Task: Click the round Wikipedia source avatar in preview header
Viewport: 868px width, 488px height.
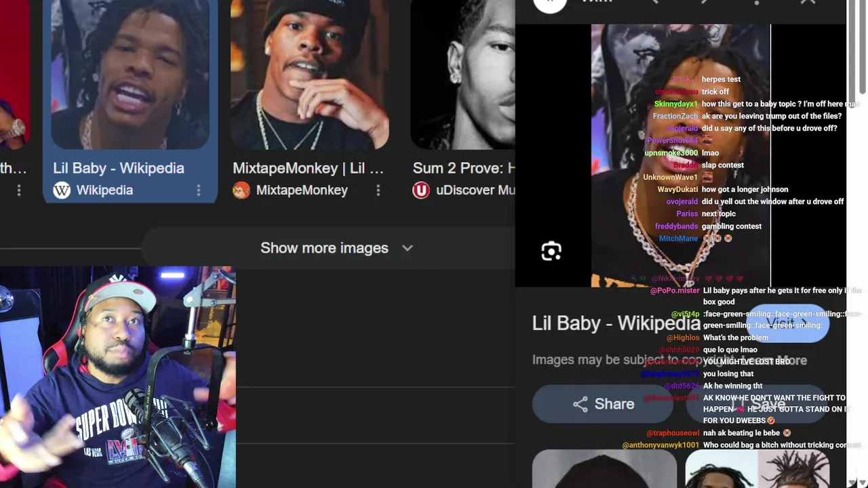Action: point(550,4)
